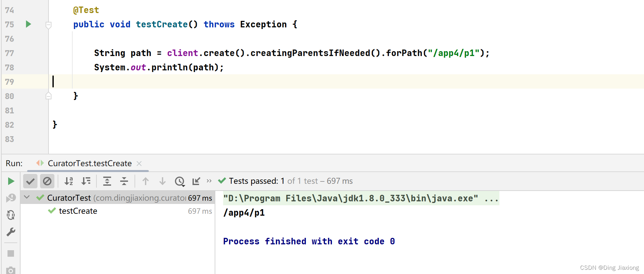Run testCreate from the gutter play icon
Viewport: 644px width, 274px height.
tap(28, 24)
